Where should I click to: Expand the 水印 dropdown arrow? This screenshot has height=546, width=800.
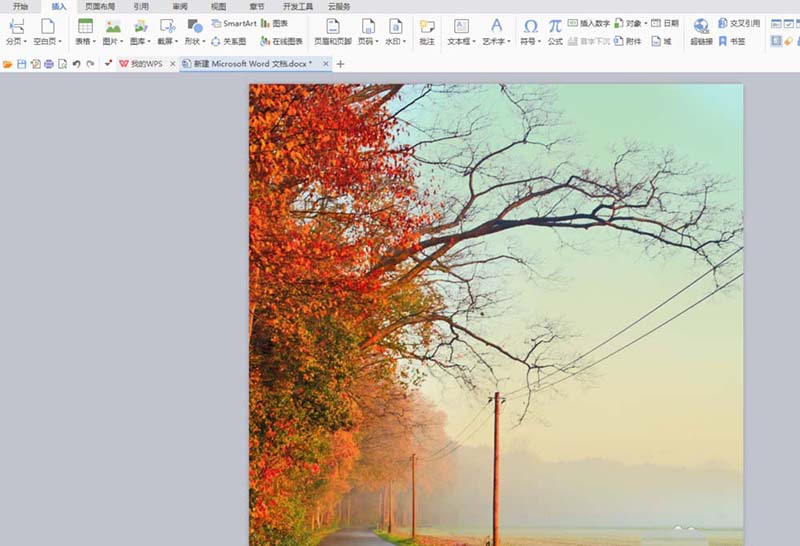point(404,42)
